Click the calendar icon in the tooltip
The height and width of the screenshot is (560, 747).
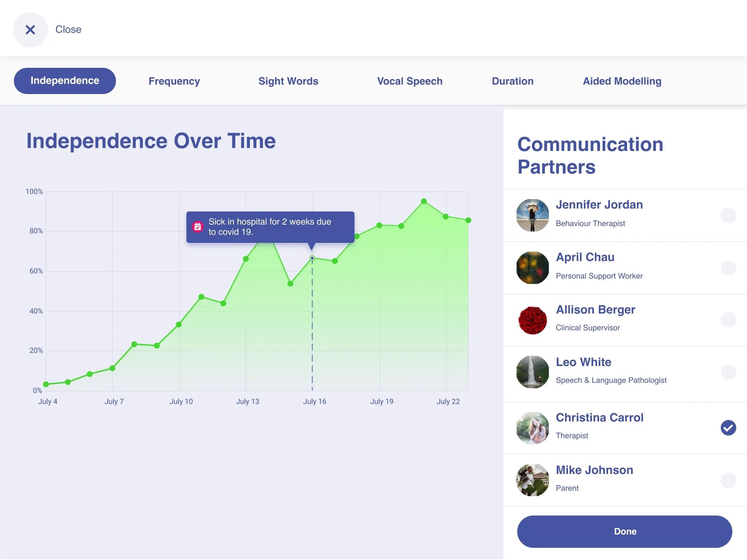[198, 227]
